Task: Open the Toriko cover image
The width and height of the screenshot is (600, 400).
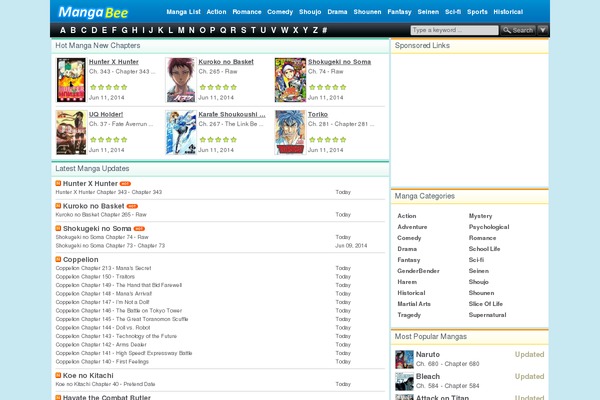Action: point(290,132)
